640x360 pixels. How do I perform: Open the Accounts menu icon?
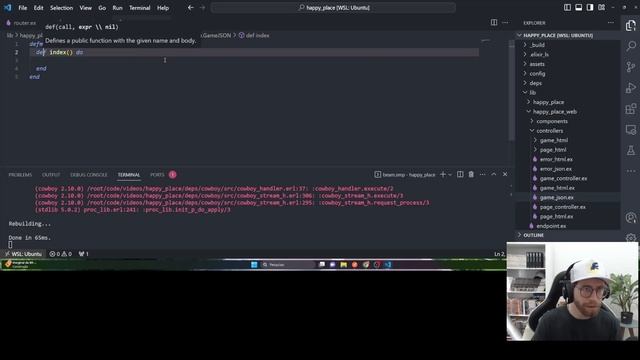631,218
